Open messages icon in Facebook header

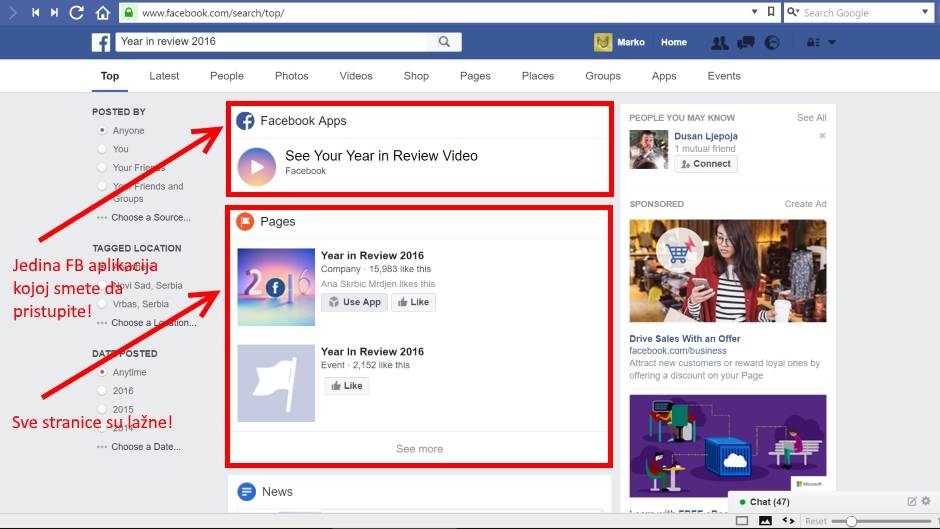click(746, 42)
